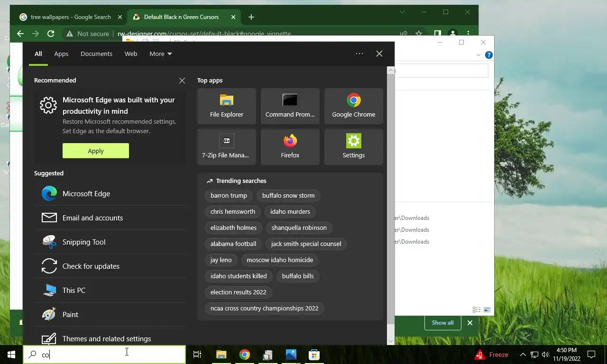Go back in Chrome browser
This screenshot has height=364, width=607.
tap(20, 34)
